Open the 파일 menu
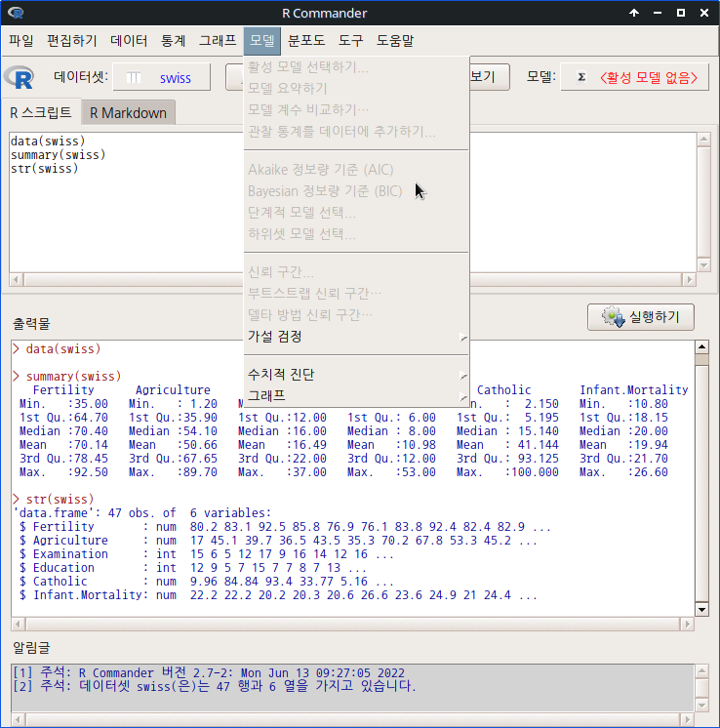Image resolution: width=720 pixels, height=728 pixels. 21,41
